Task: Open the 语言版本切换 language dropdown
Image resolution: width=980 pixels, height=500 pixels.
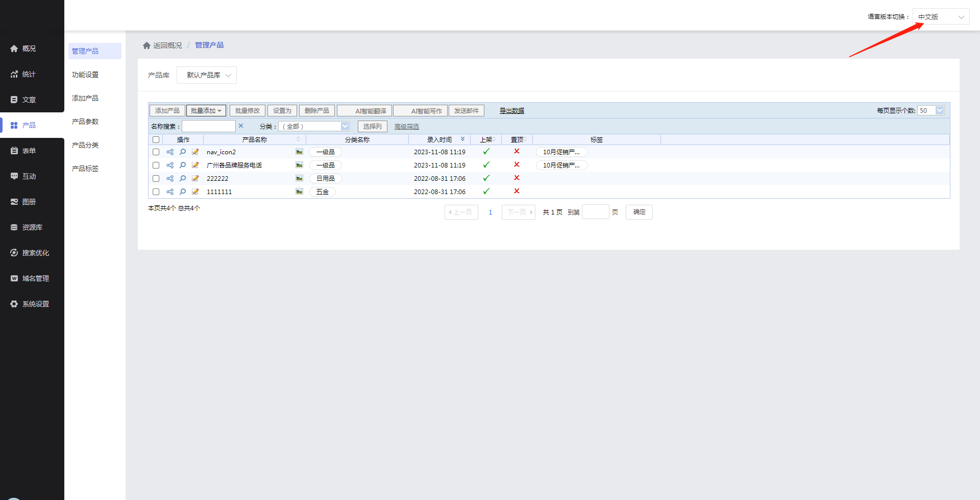Action: (x=941, y=17)
